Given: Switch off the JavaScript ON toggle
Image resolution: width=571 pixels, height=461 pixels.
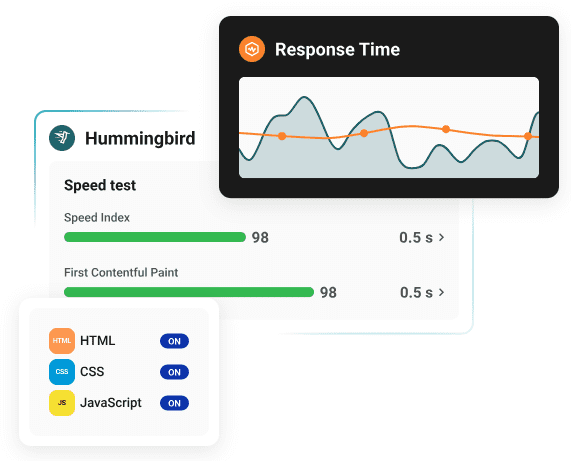Looking at the screenshot, I should click(x=174, y=403).
